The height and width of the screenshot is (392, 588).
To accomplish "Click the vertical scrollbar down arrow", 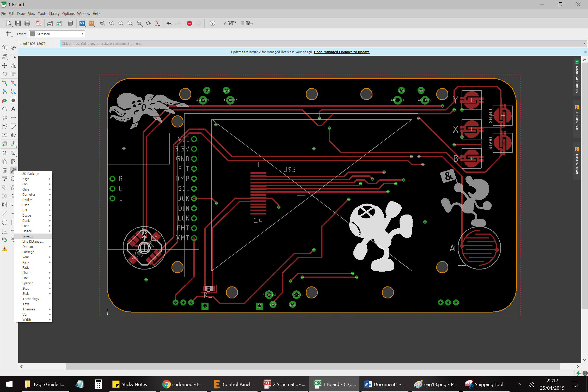I will point(585,360).
